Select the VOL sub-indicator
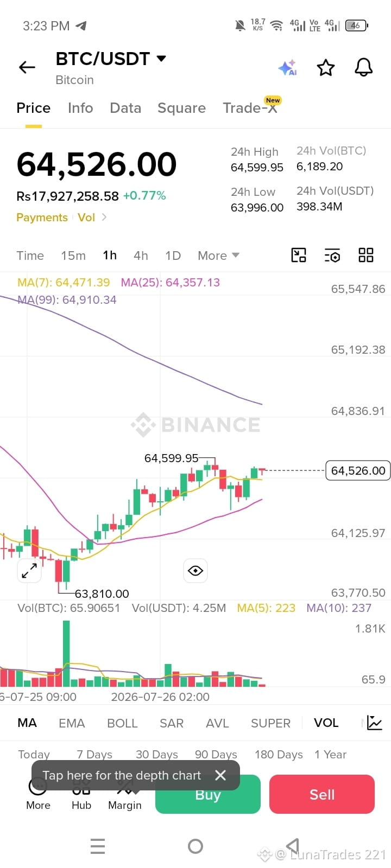The width and height of the screenshot is (391, 868). (x=326, y=723)
